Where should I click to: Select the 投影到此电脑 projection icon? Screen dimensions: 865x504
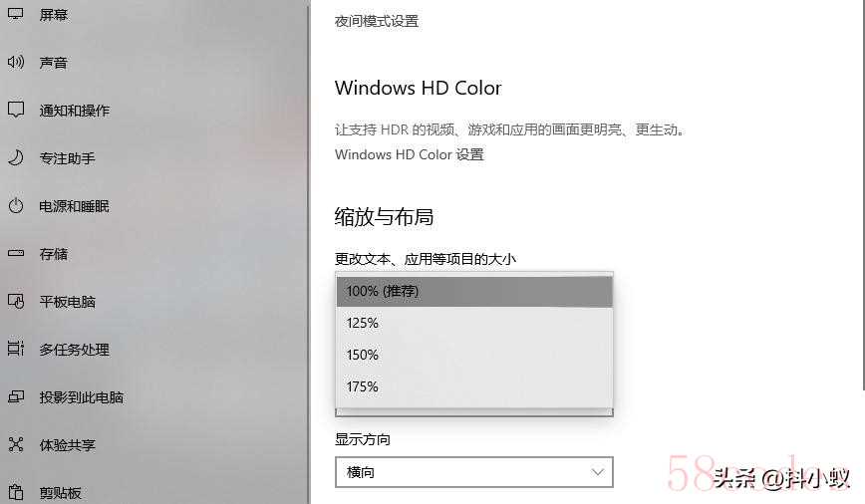[x=16, y=396]
